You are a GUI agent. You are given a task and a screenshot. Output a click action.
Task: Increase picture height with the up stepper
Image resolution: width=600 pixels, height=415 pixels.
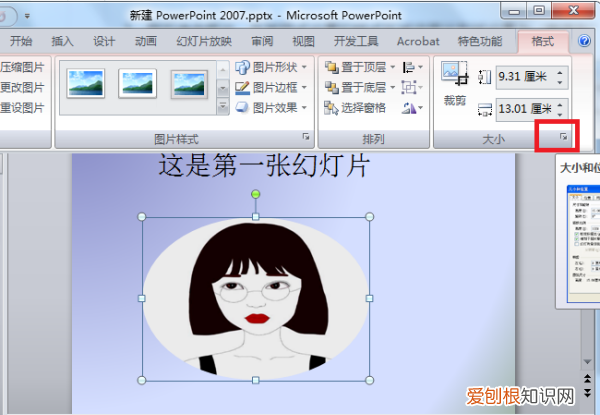tap(560, 72)
